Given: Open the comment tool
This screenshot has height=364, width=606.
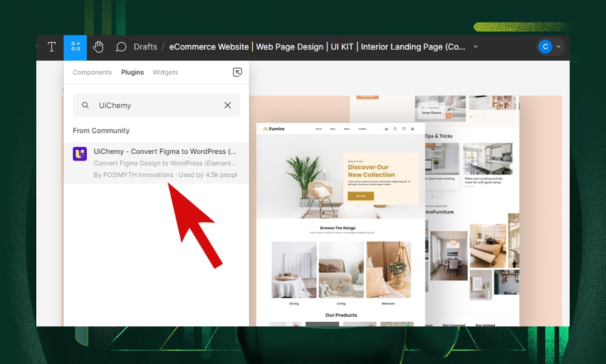Looking at the screenshot, I should coord(121,47).
